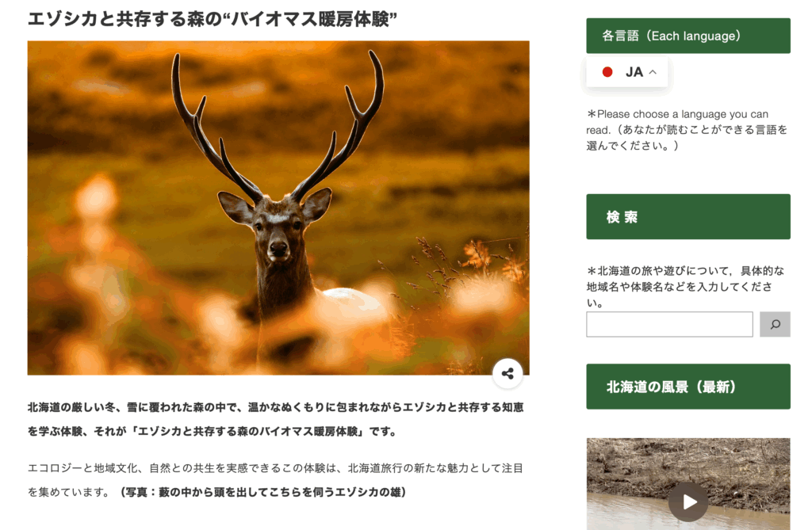Open the JA language dropdown
812x530 pixels.
pos(627,72)
